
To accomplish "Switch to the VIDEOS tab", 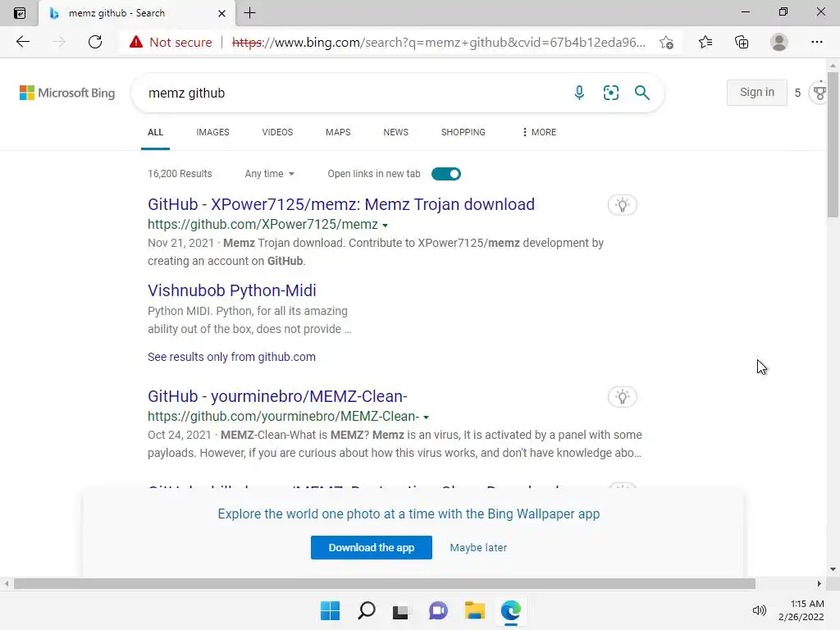I will [x=277, y=132].
